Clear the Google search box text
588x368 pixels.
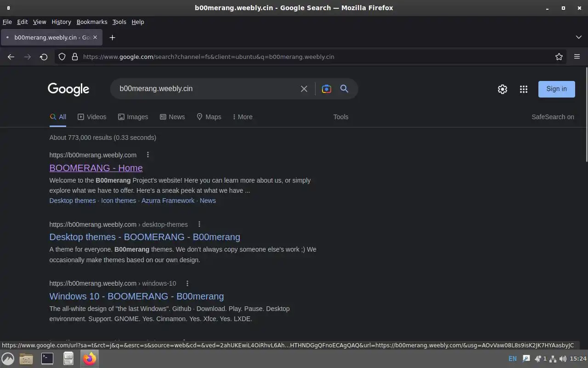[304, 89]
